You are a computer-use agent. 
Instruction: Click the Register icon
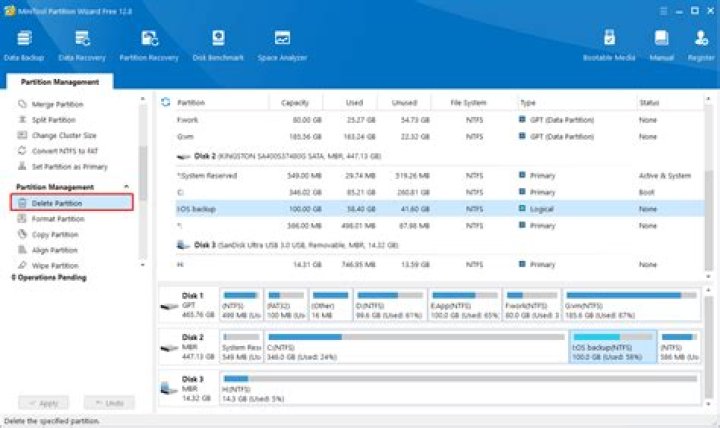[x=701, y=46]
